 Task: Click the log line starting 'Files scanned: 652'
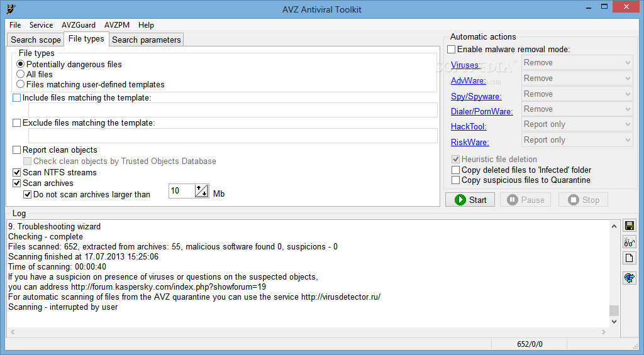tap(173, 247)
